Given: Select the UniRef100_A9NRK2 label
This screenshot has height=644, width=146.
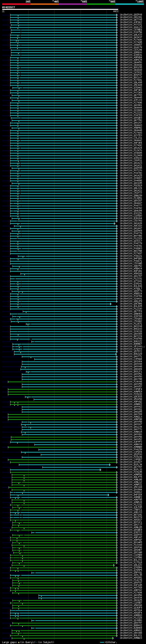Looking at the screenshot, I should pyautogui.click(x=131, y=404).
